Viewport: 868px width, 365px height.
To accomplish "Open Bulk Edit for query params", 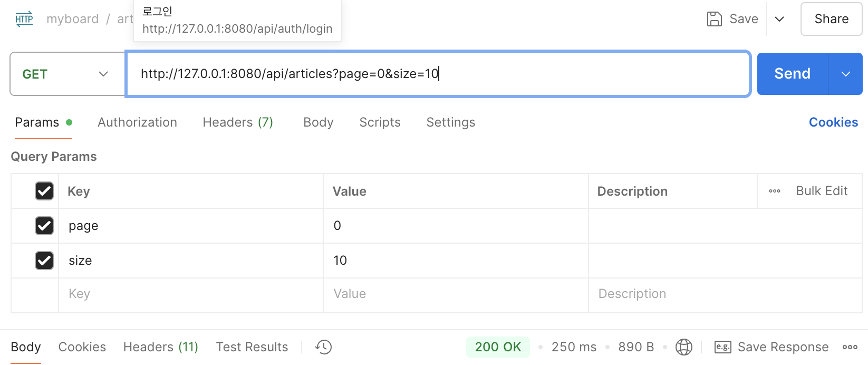I will 822,191.
